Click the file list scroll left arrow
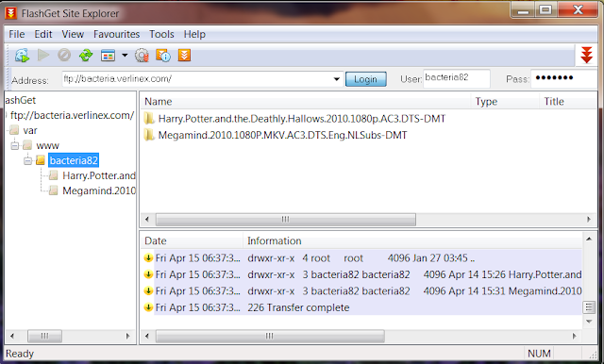This screenshot has width=604, height=364. pos(147,220)
